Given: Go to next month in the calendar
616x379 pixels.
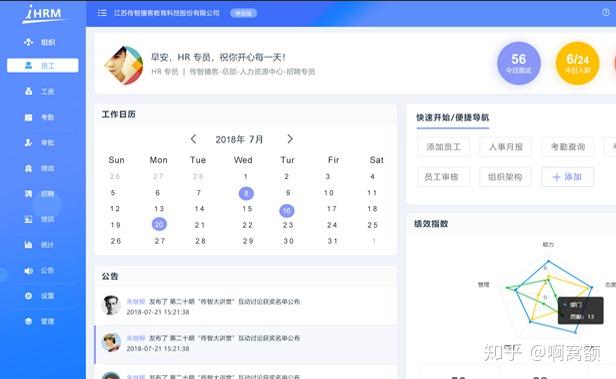Looking at the screenshot, I should point(290,139).
